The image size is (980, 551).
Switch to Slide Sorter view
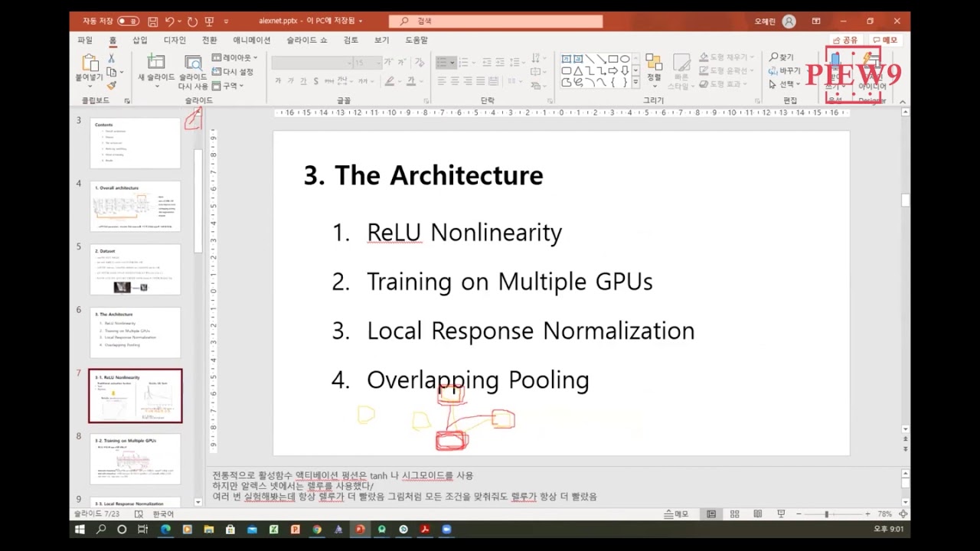[734, 514]
